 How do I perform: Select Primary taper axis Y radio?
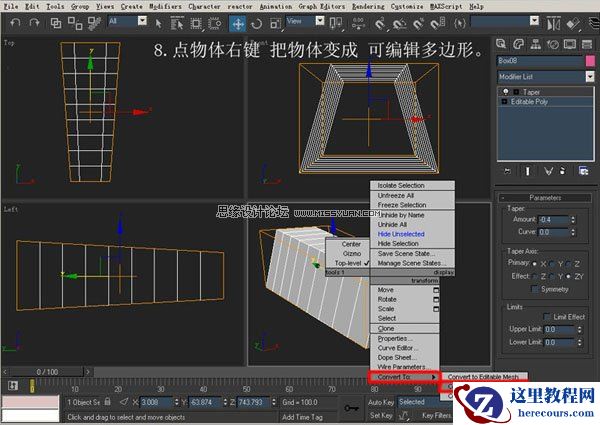552,264
